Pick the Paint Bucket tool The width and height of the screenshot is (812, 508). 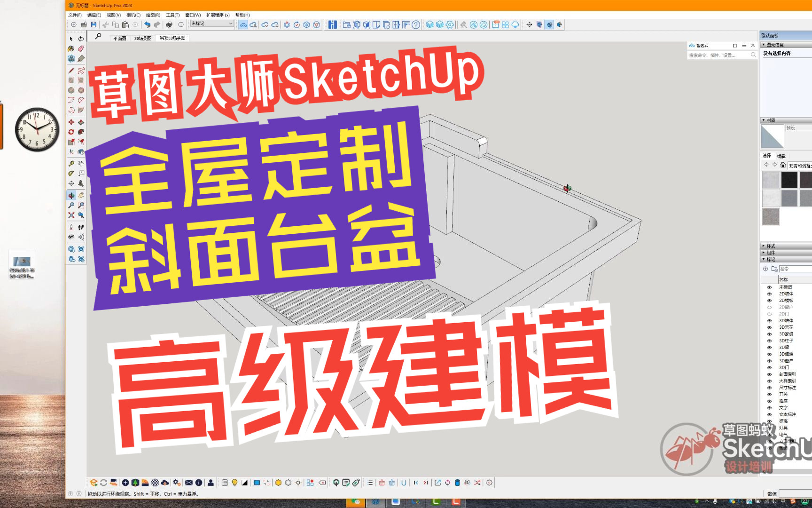[71, 48]
